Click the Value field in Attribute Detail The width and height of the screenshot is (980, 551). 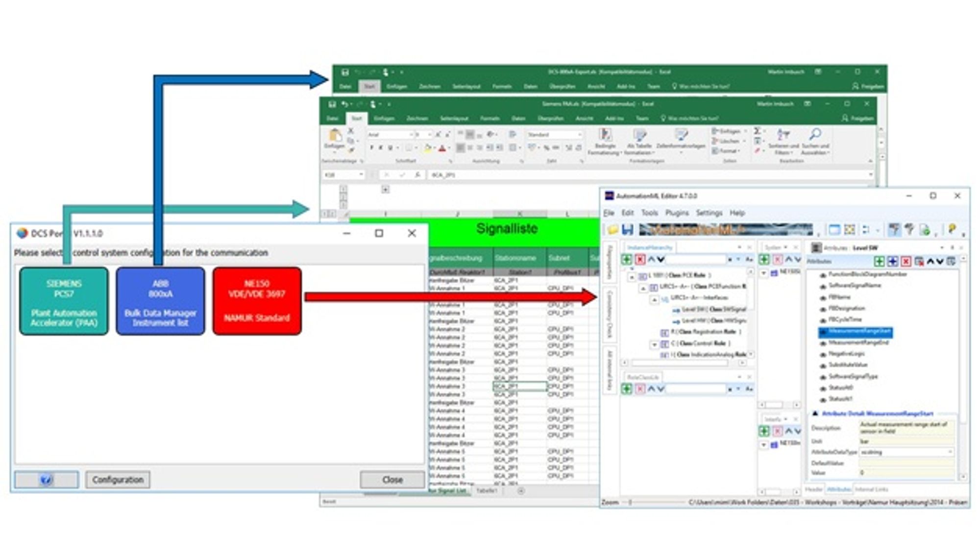click(906, 473)
